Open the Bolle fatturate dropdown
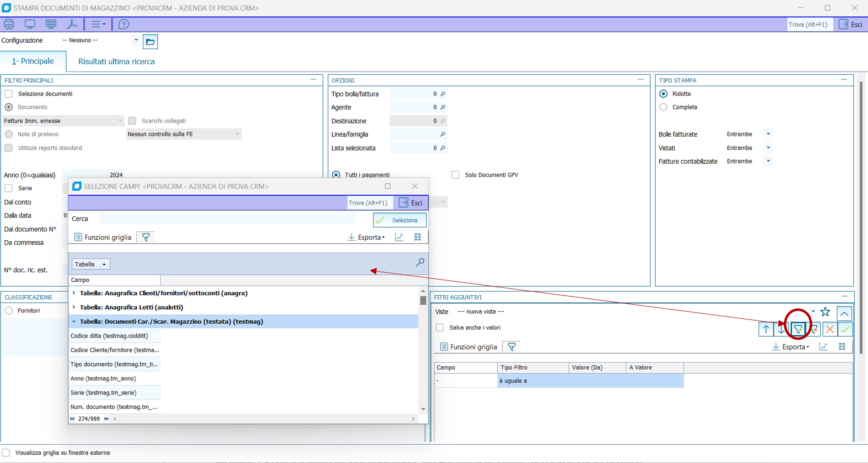The width and height of the screenshot is (868, 463). coord(768,134)
